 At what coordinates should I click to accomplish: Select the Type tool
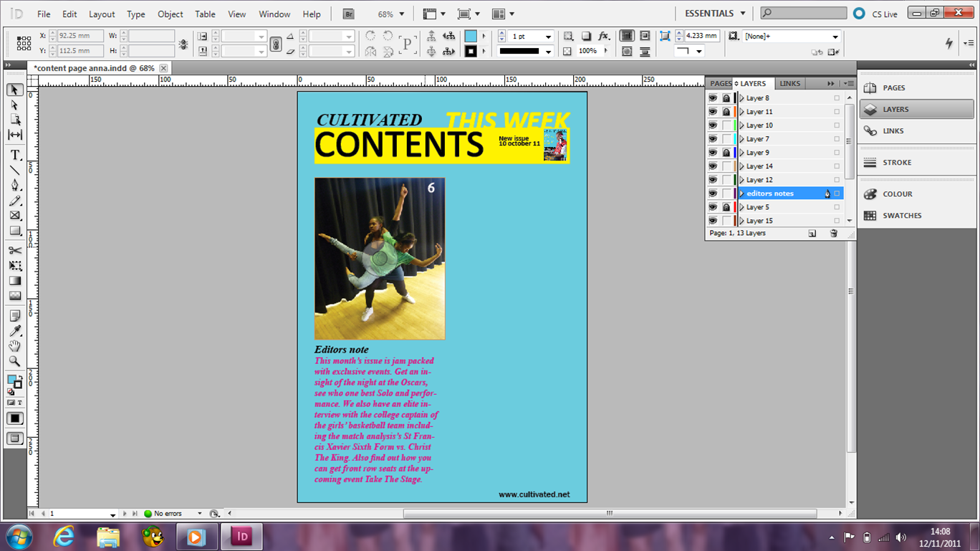[14, 155]
